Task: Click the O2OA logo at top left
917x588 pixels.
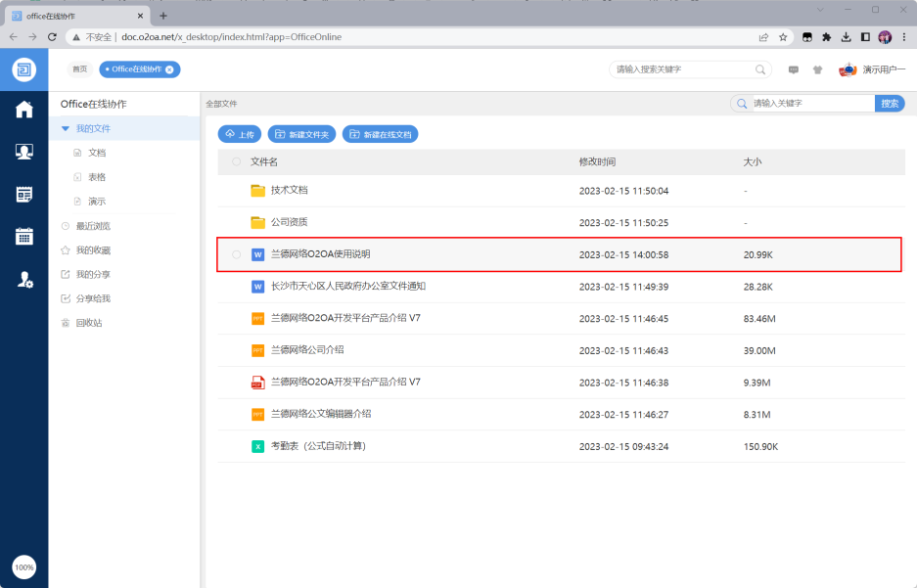Action: pyautogui.click(x=23, y=69)
